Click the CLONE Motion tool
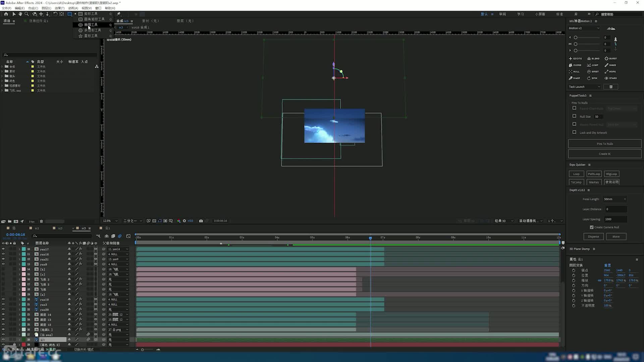The height and width of the screenshot is (362, 644). [575, 65]
